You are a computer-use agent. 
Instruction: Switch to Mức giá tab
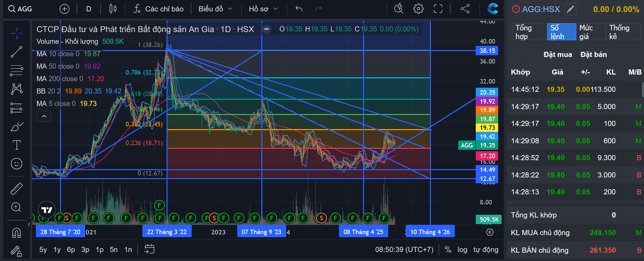tap(591, 32)
